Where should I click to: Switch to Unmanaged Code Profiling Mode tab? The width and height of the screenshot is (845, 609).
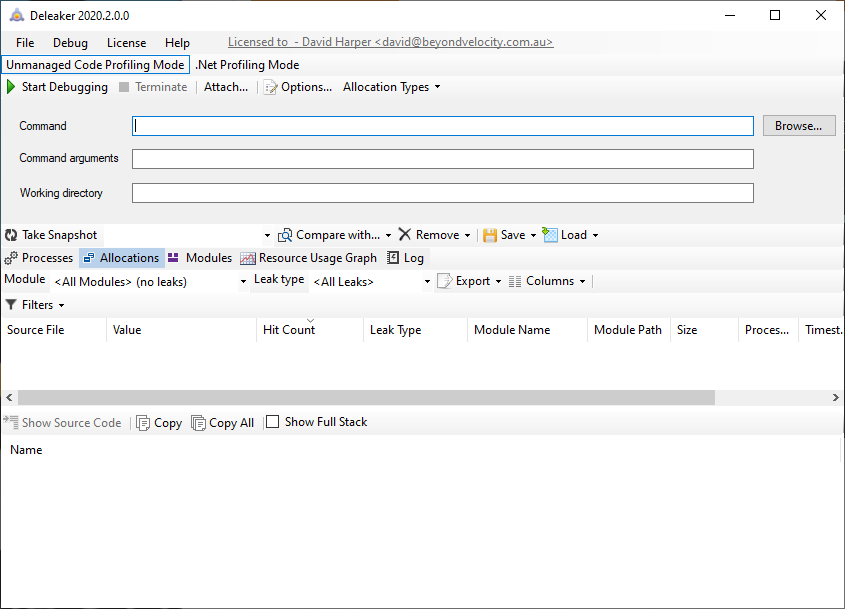[x=95, y=65]
